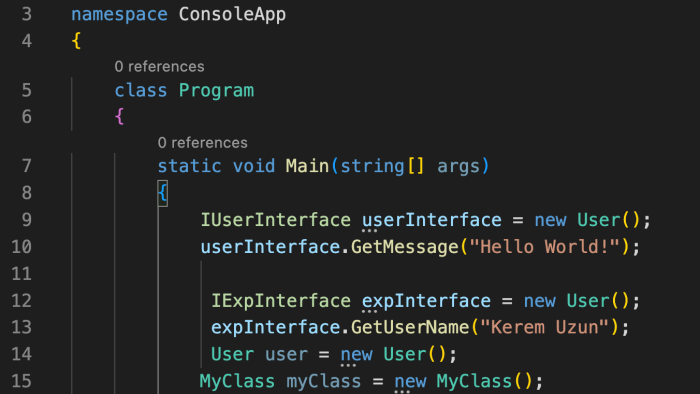
Task: Click the 'static' keyword on line 7
Action: tap(189, 166)
